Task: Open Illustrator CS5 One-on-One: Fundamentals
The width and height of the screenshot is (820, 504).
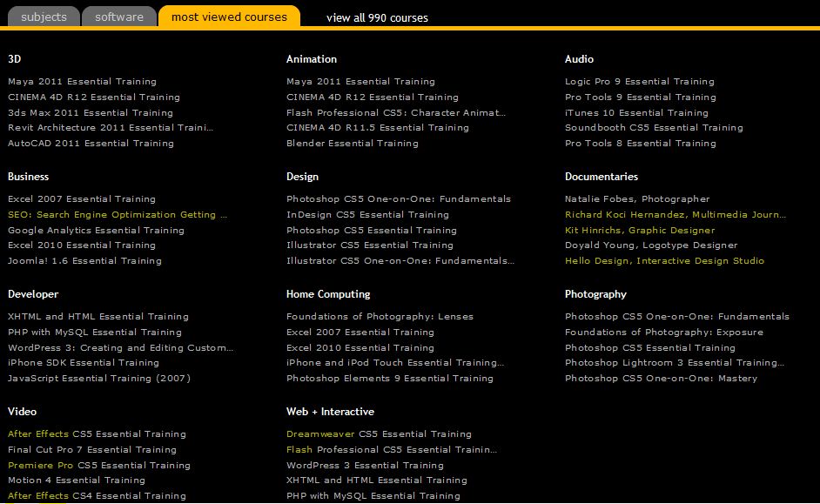Action: [400, 261]
